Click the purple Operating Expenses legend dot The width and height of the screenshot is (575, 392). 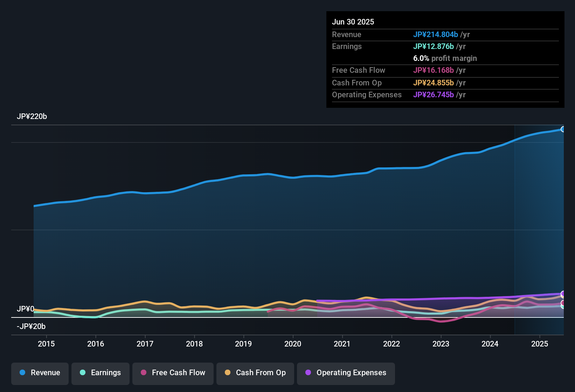click(308, 373)
